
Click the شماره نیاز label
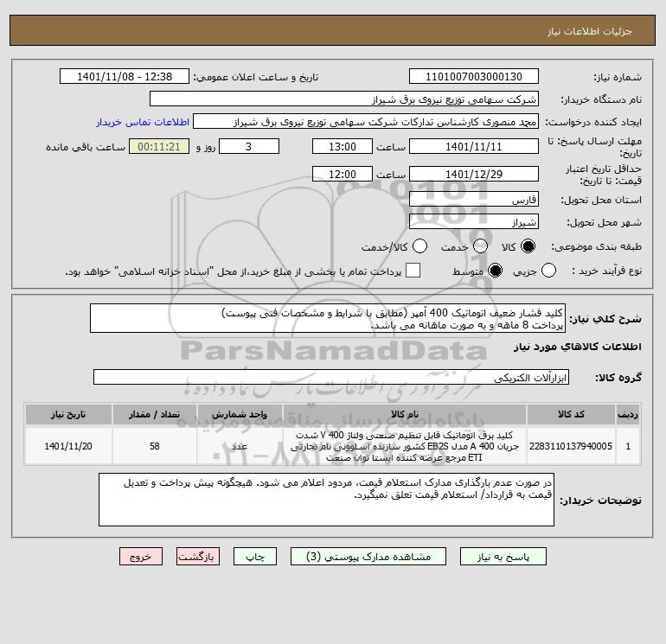tap(618, 77)
